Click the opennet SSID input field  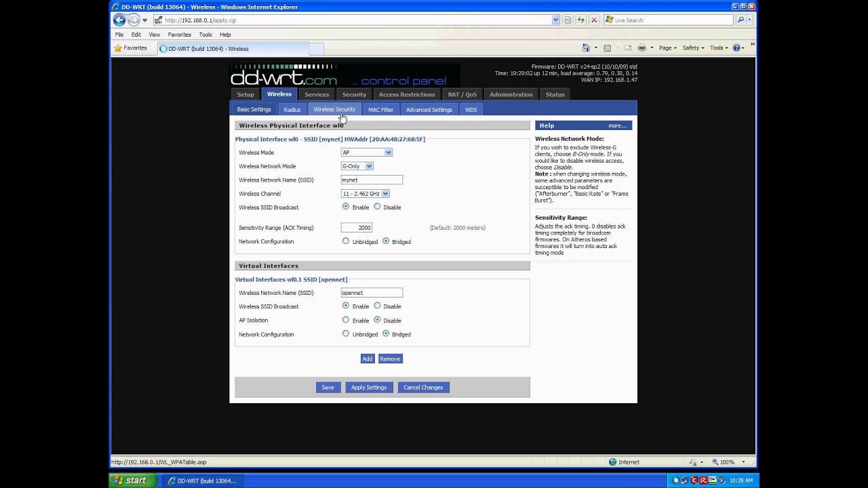click(372, 293)
